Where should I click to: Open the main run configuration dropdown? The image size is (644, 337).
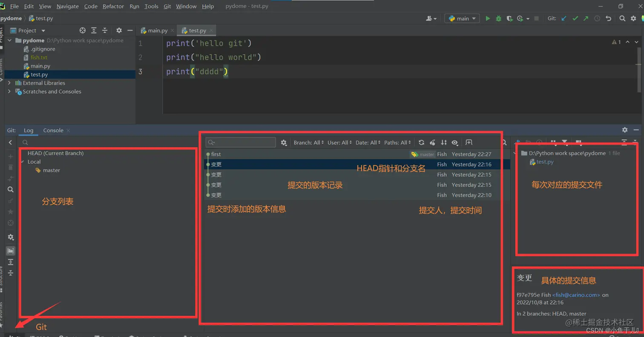click(462, 18)
